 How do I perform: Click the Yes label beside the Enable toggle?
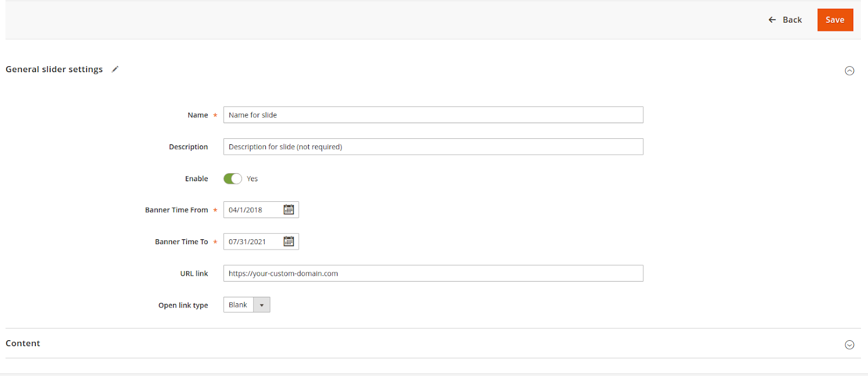pos(252,179)
